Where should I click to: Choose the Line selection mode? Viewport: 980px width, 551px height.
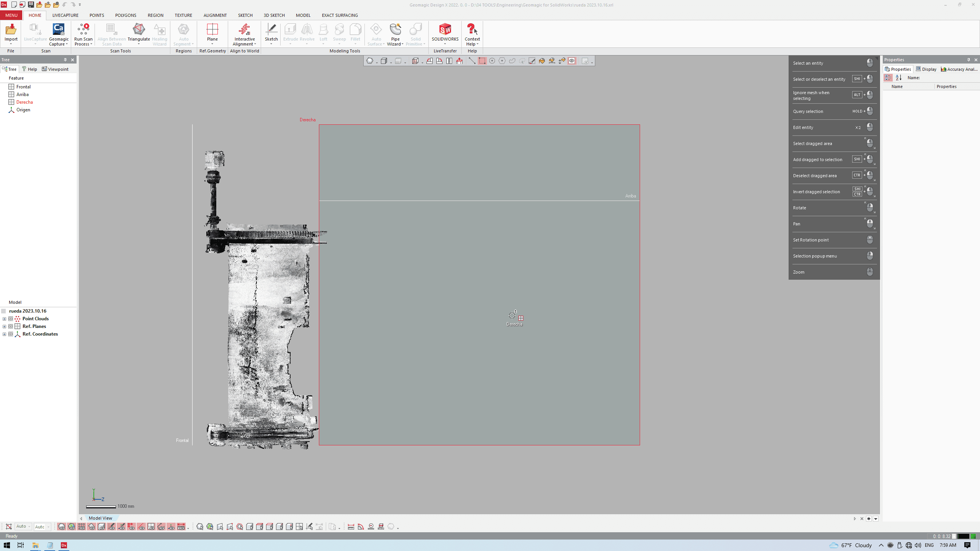[472, 61]
